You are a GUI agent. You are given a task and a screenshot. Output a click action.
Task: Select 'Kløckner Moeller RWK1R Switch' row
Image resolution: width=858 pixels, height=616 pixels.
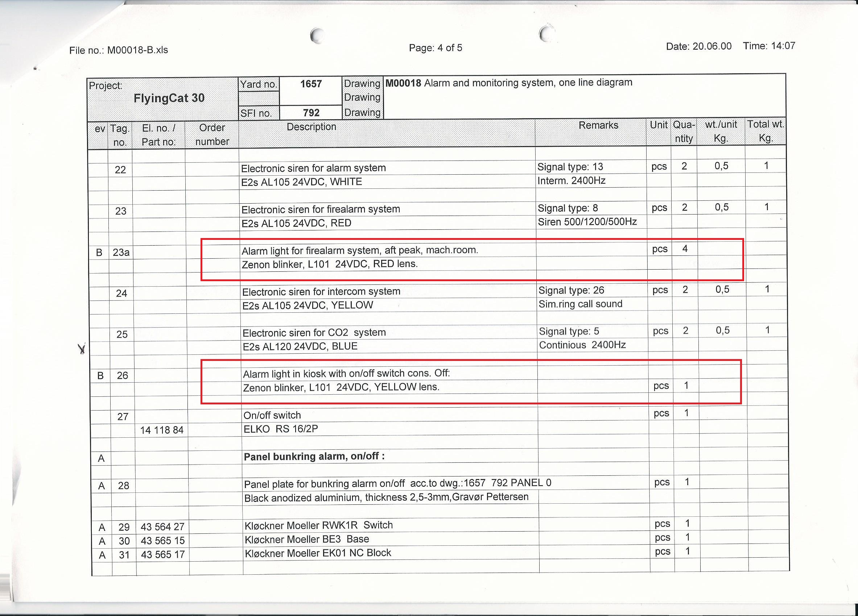point(318,525)
